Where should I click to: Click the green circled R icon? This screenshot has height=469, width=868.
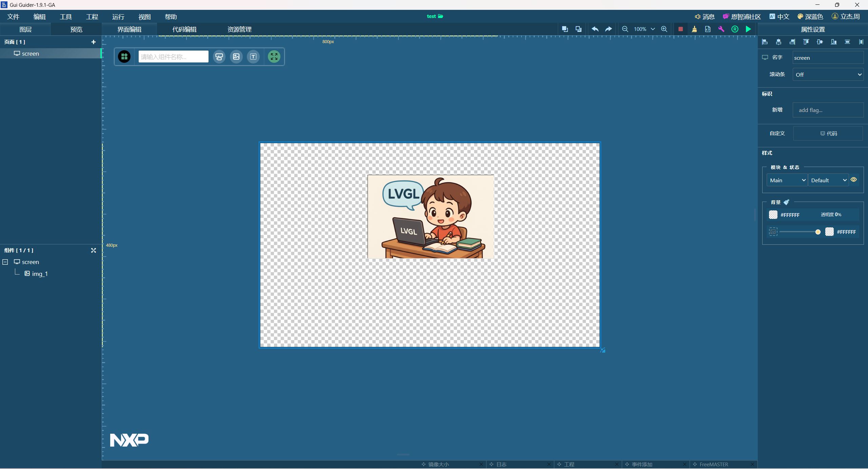click(735, 29)
